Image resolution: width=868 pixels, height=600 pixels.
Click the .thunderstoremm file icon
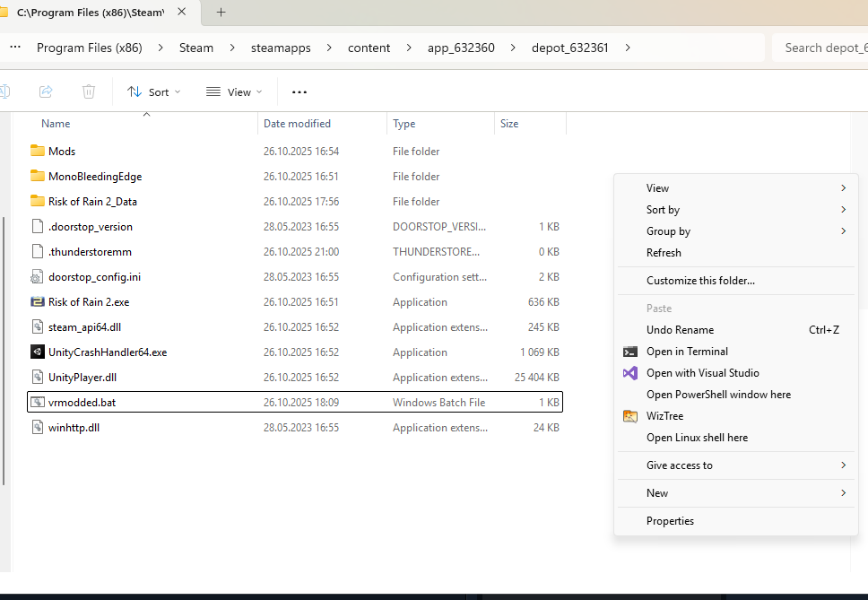tap(37, 251)
